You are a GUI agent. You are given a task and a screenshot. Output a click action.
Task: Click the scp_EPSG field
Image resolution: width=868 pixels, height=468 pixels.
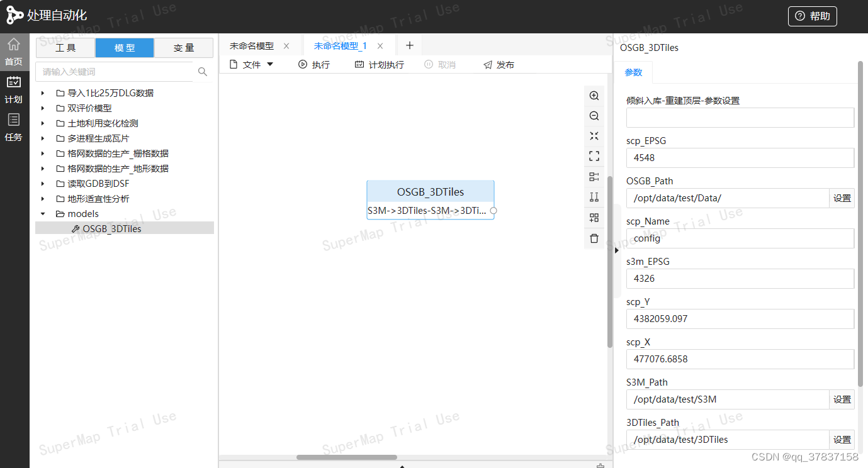[x=740, y=158]
